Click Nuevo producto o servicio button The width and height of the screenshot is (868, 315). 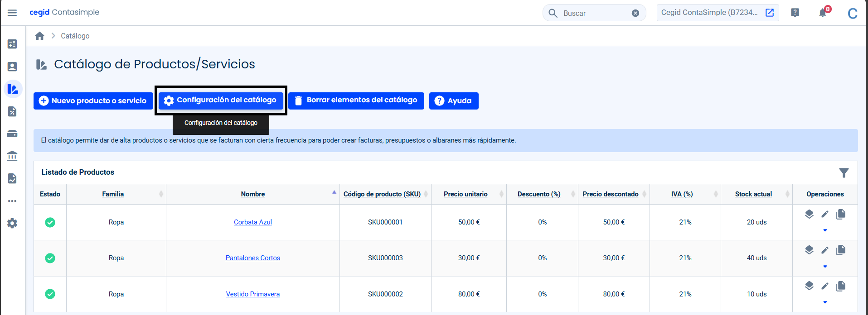coord(93,100)
